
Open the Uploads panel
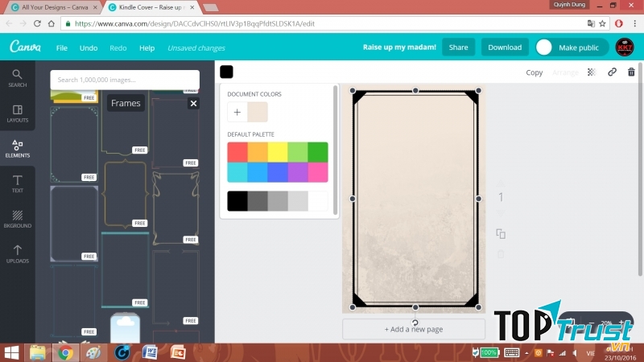pos(17,254)
